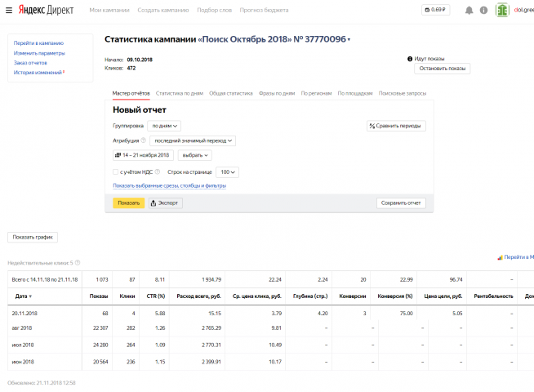Switch to the "Статистика по дням" tab
This screenshot has width=534, height=392.
click(180, 93)
